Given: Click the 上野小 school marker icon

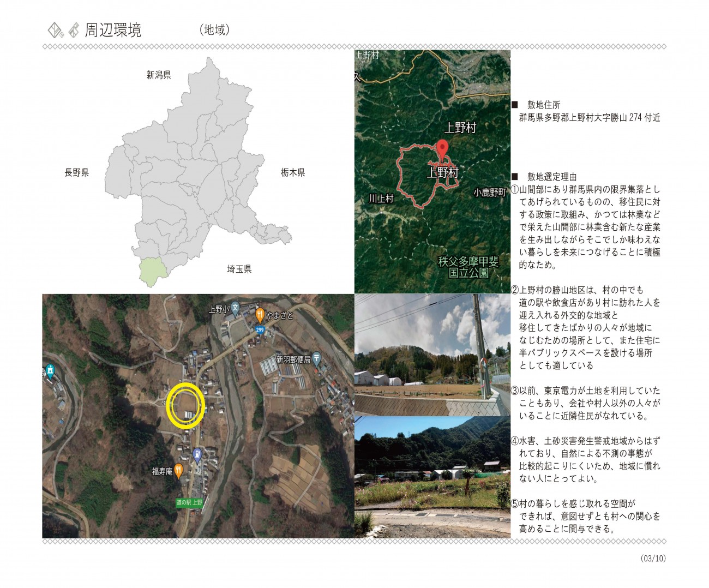Looking at the screenshot, I should [x=235, y=308].
